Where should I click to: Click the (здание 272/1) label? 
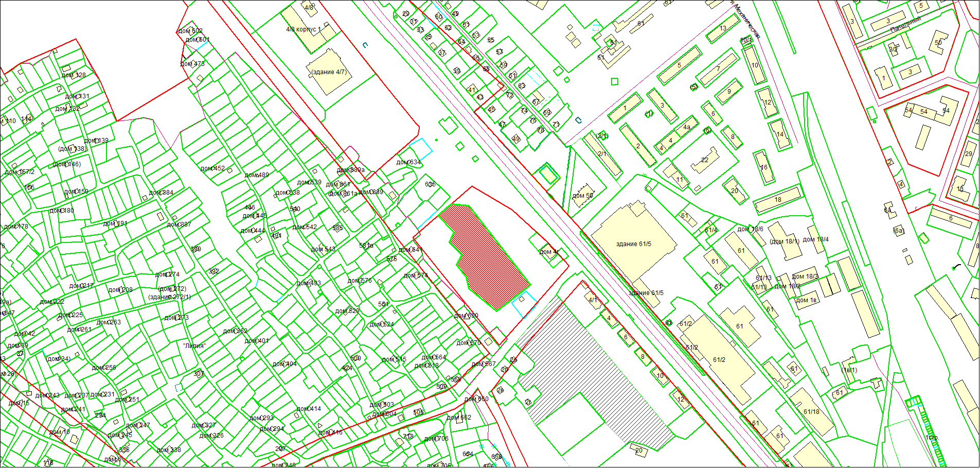[x=169, y=297]
